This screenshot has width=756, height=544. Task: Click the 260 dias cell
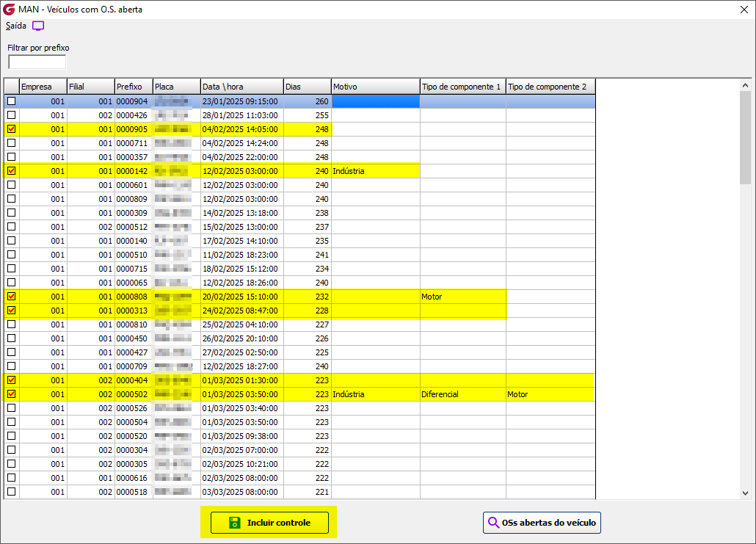[x=308, y=101]
